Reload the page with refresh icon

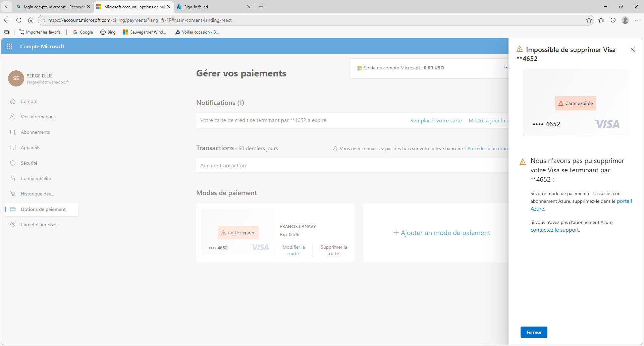(x=19, y=20)
